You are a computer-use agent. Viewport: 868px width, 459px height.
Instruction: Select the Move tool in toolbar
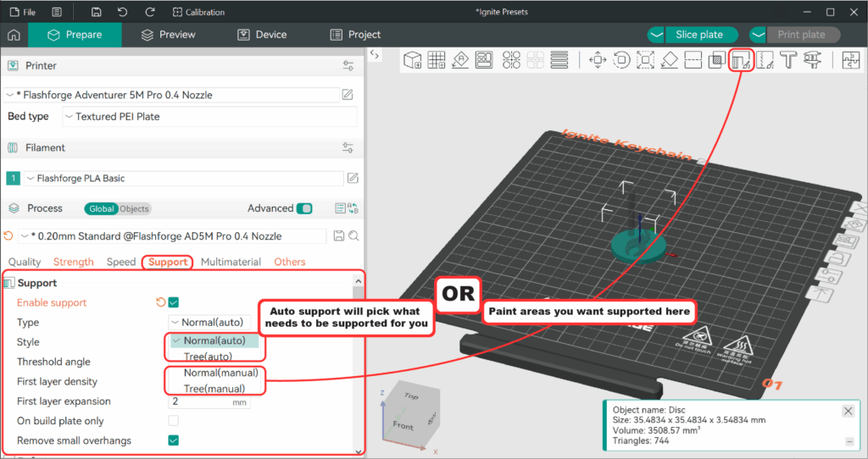(x=598, y=60)
